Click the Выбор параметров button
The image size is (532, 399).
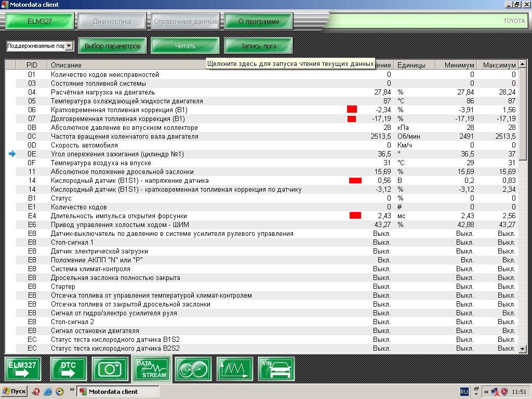(x=113, y=46)
